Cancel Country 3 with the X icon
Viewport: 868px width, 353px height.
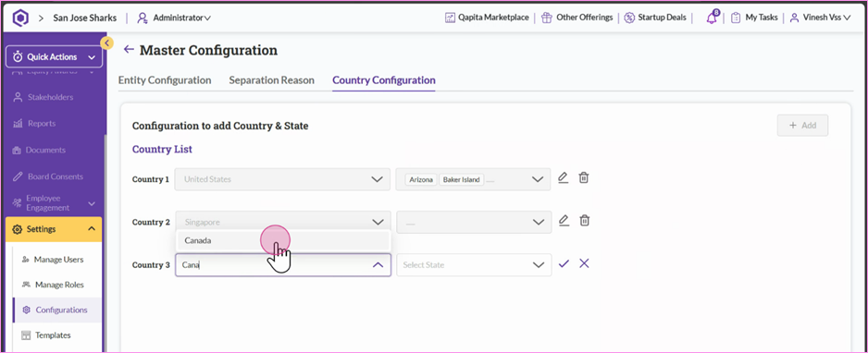tap(584, 263)
